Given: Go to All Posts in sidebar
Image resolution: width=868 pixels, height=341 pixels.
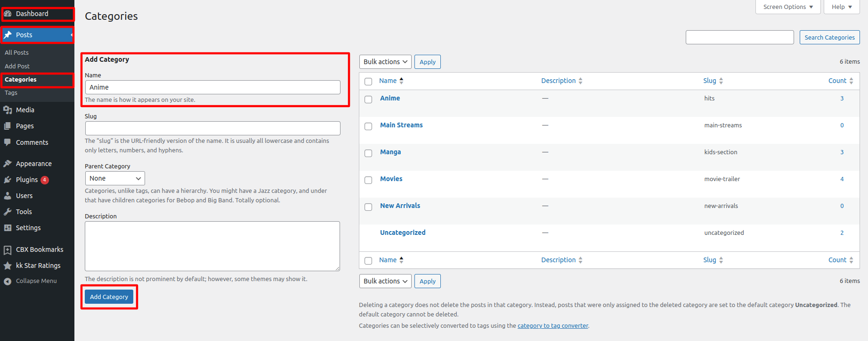Looking at the screenshot, I should [x=17, y=53].
